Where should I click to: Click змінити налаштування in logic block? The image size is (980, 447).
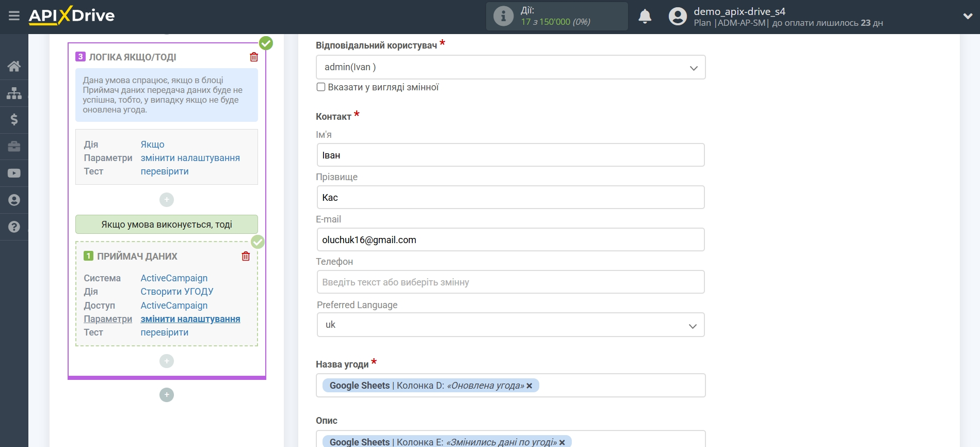point(190,158)
